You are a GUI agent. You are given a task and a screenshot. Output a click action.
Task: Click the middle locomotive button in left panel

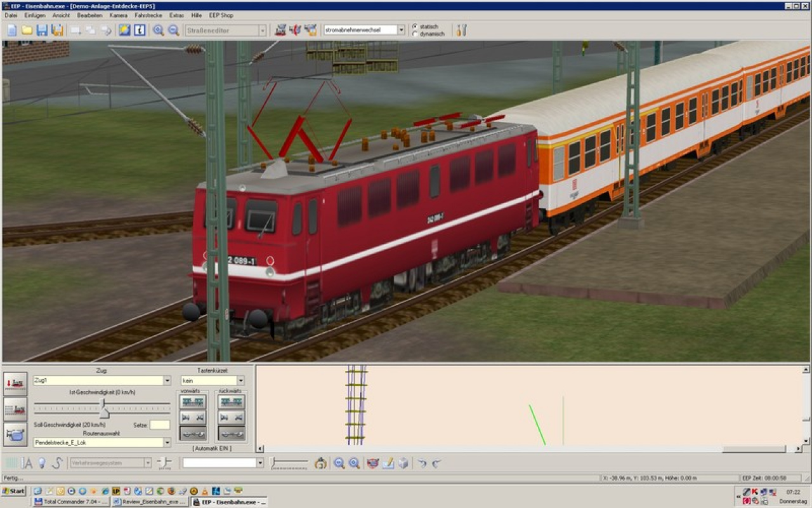click(x=15, y=410)
